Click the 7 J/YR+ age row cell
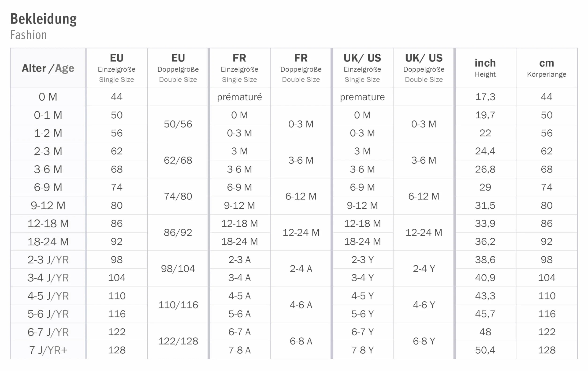588x371 pixels. (x=48, y=350)
